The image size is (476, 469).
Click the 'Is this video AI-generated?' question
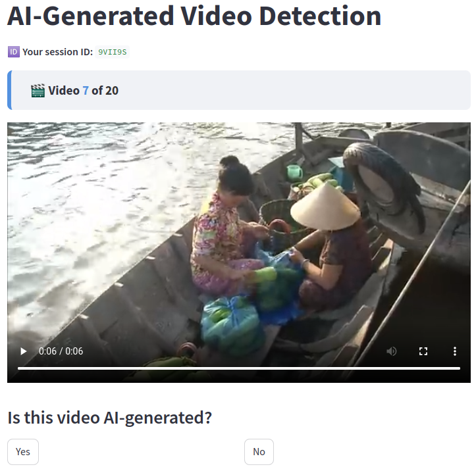click(x=109, y=418)
